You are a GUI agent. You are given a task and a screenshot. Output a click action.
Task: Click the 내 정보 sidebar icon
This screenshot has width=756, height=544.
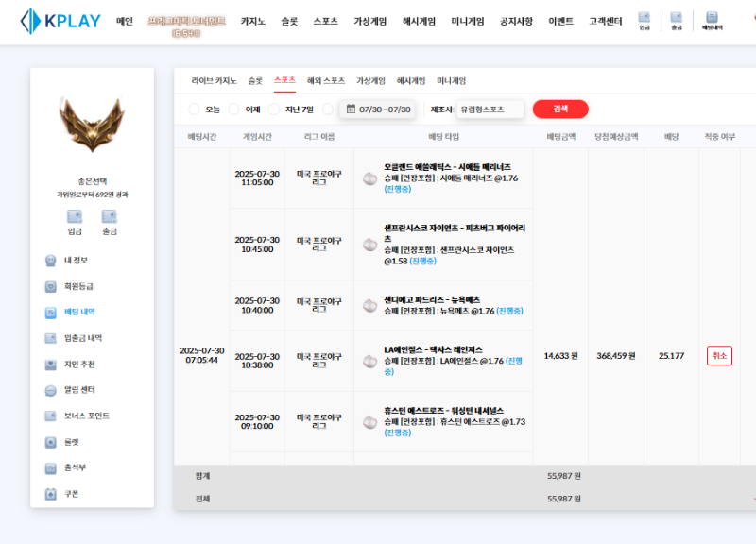[51, 261]
